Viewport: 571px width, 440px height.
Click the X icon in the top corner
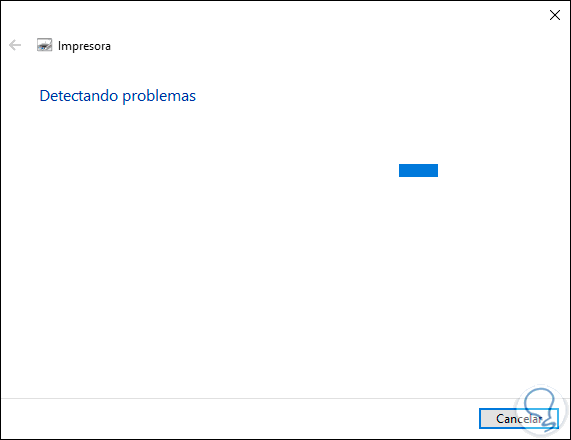[x=555, y=15]
